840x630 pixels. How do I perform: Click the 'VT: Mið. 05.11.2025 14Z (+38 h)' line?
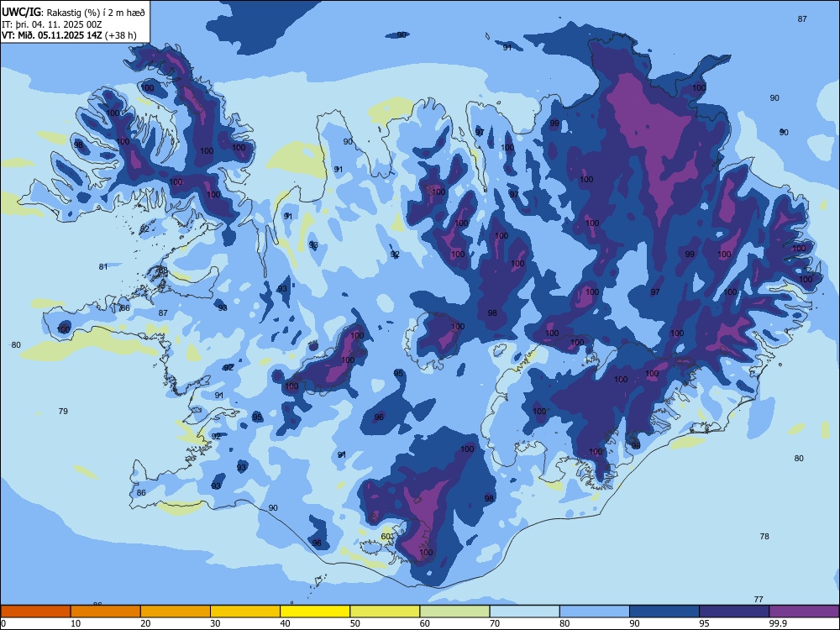point(69,35)
